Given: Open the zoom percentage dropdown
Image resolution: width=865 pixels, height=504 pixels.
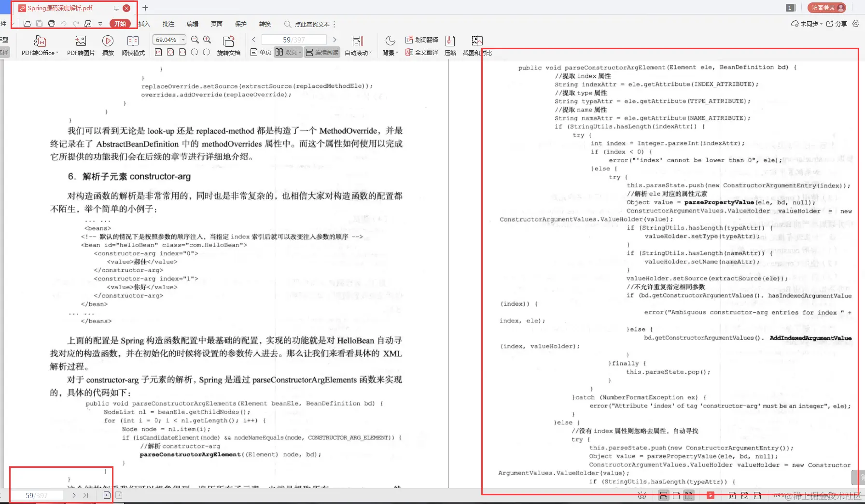Looking at the screenshot, I should 182,40.
